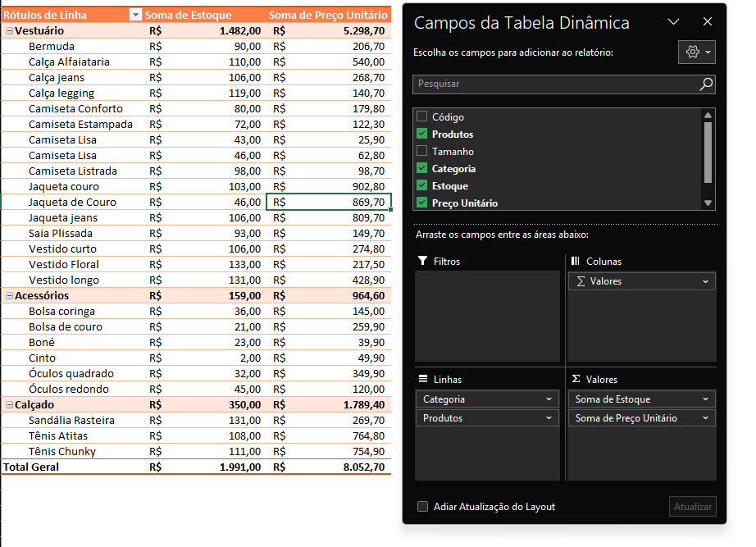Screen dimensions: 756x547
Task: Close the Campos da Tabela Dinâmica pane
Action: click(708, 21)
